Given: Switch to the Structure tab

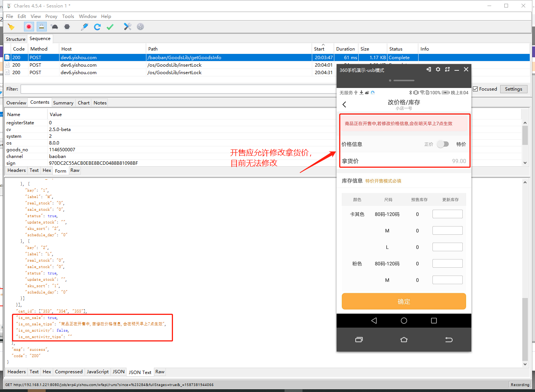Looking at the screenshot, I should click(16, 39).
